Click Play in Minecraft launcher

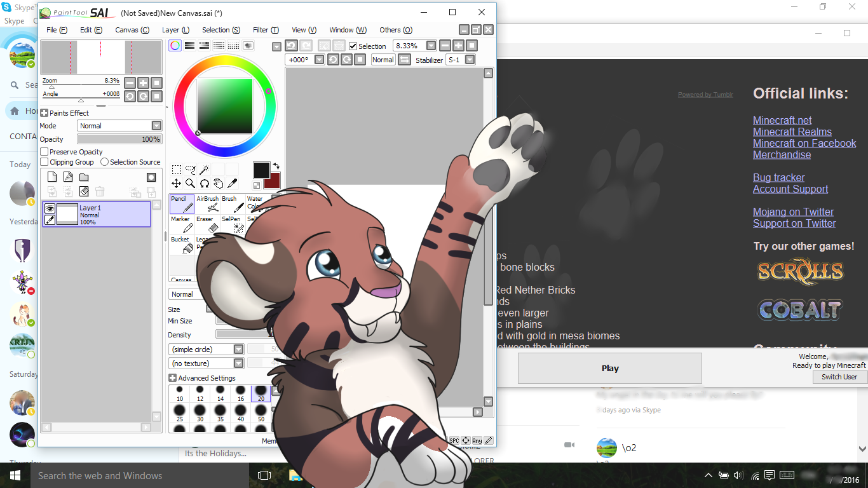(610, 368)
